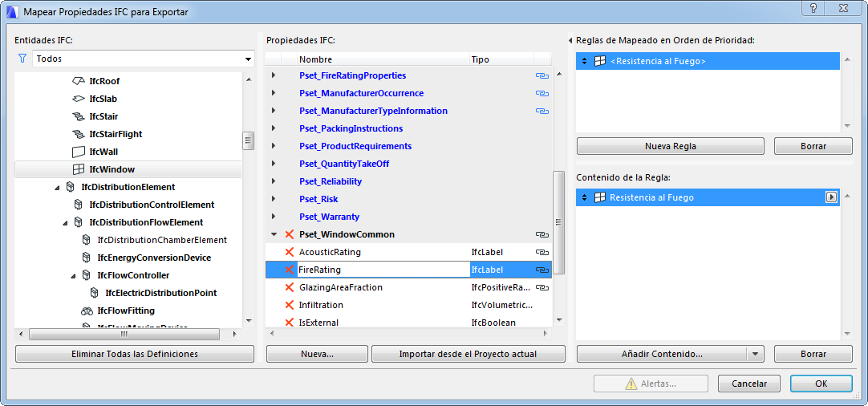
Task: Select the Pset_Risk property set
Action: click(318, 199)
